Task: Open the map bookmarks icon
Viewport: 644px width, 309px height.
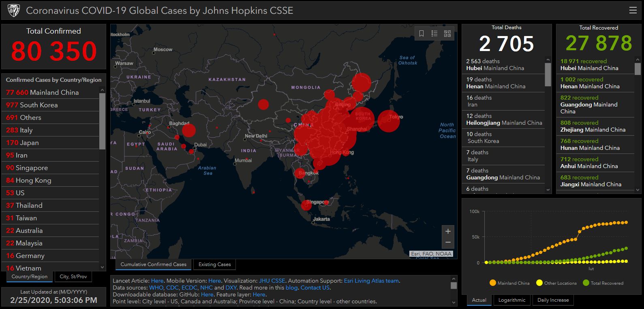Action: [421, 34]
